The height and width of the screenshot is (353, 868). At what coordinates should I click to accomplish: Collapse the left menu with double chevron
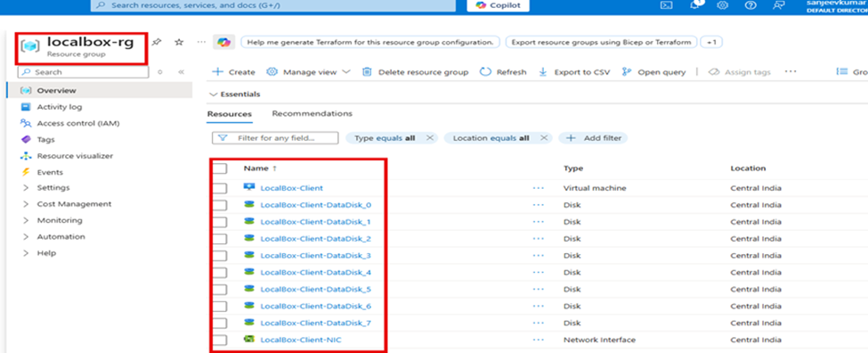(181, 72)
